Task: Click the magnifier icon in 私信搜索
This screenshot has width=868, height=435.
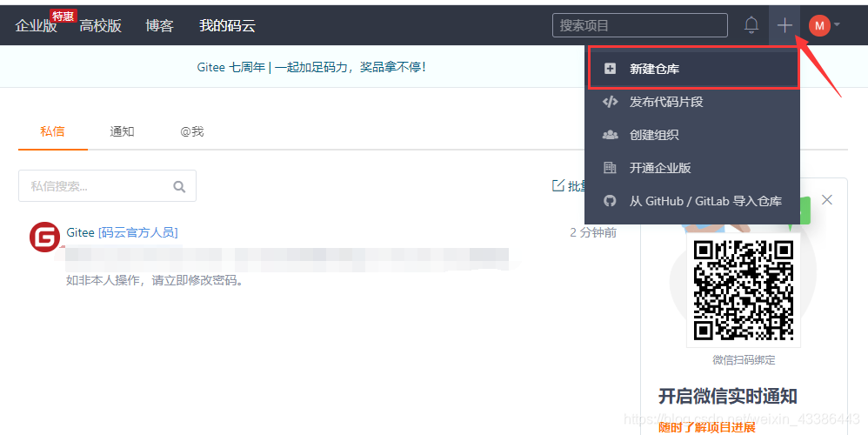Action: 179,186
